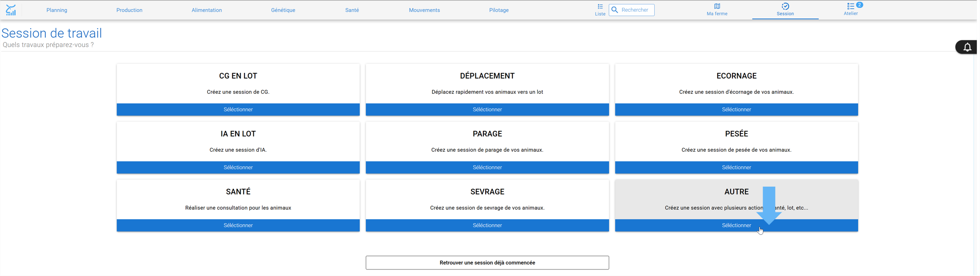Click the ECORNAGE card title
The height and width of the screenshot is (276, 980).
point(736,76)
